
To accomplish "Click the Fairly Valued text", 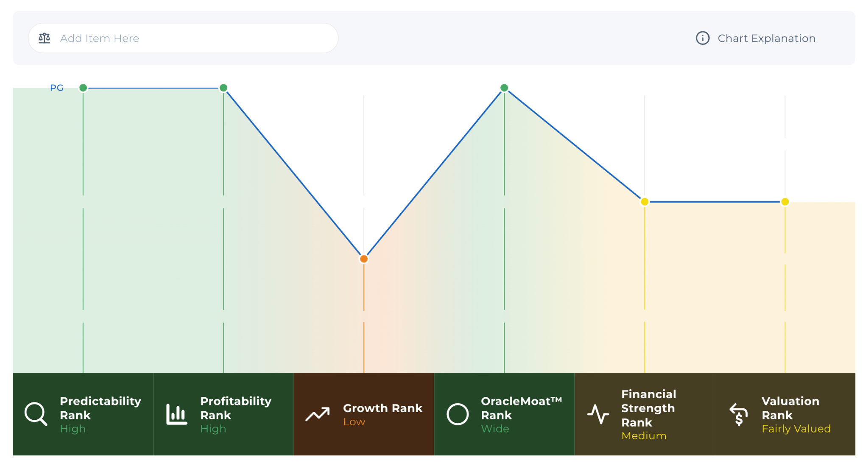I will coord(796,429).
